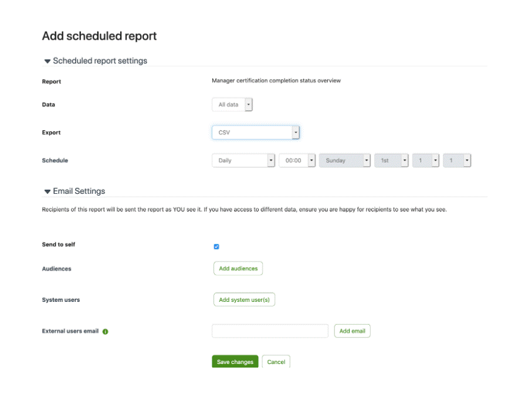Open the 00:00 time dropdown
Screen dimensions: 532x394
tap(297, 160)
